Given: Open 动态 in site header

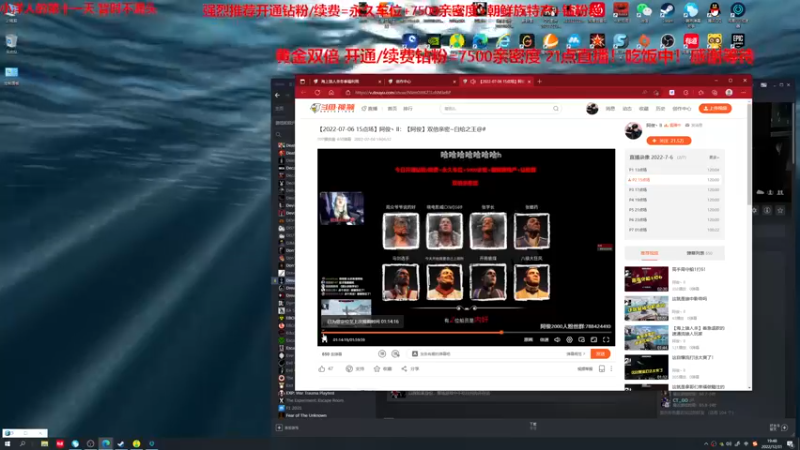Looking at the screenshot, I should coord(627,109).
